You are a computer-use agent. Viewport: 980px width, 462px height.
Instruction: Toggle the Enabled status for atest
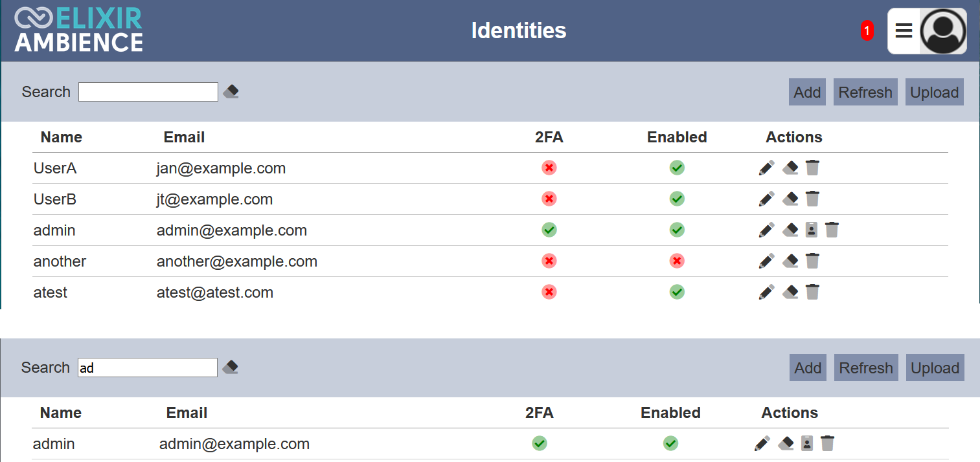677,292
